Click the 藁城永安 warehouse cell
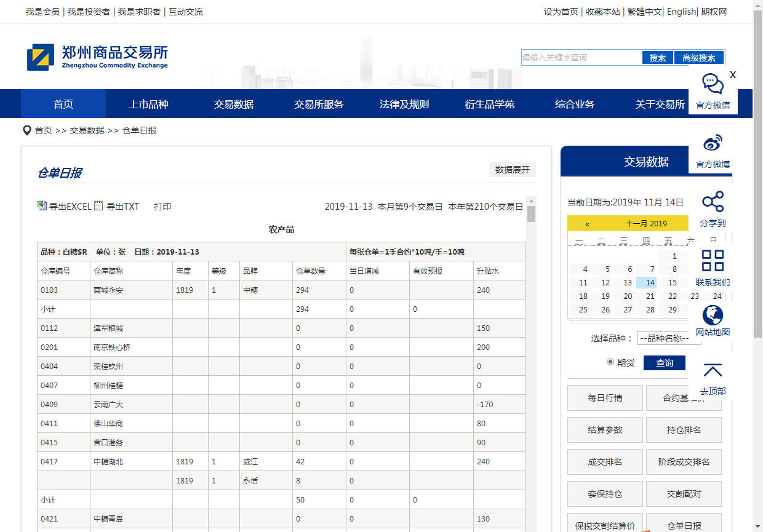The height and width of the screenshot is (532, 763). (x=131, y=290)
